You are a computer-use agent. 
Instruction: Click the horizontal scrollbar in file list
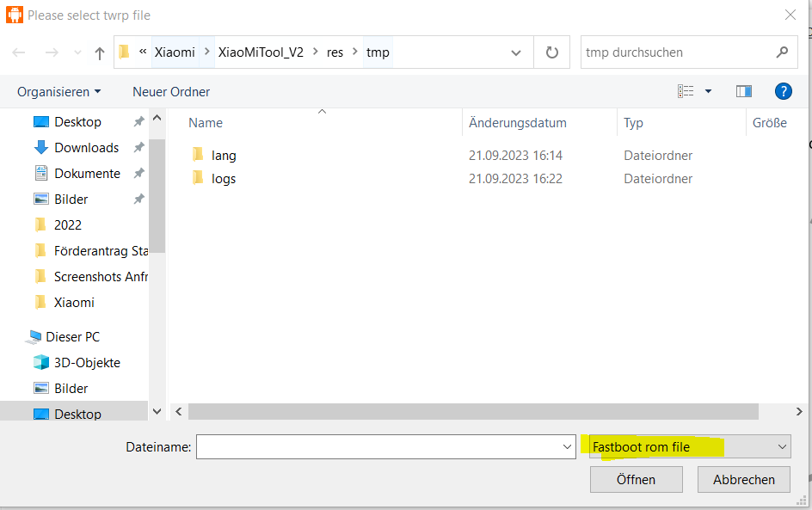click(482, 412)
